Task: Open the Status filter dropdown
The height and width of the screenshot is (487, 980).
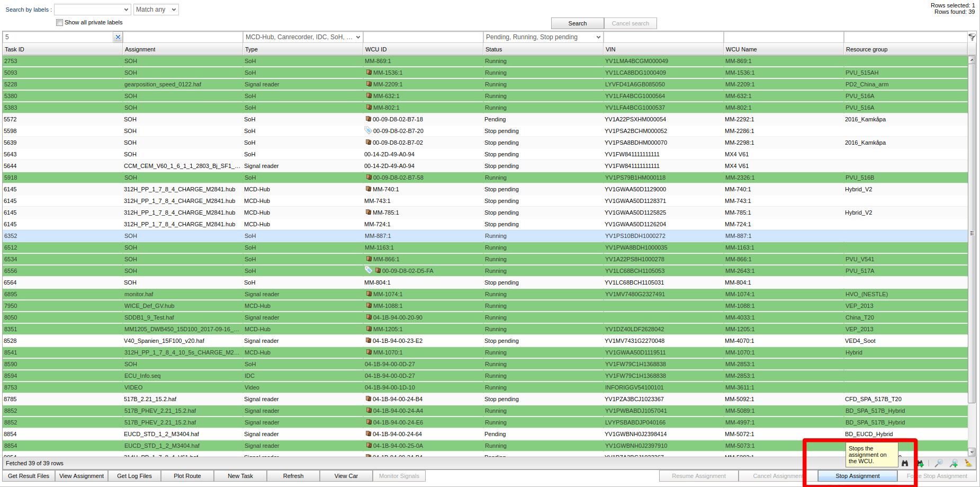Action: coord(598,37)
